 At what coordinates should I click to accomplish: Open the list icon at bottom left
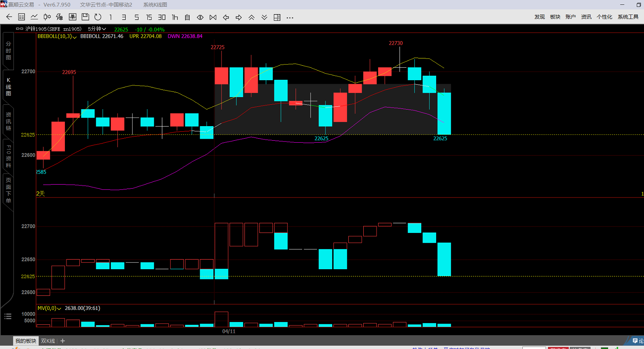[8, 316]
